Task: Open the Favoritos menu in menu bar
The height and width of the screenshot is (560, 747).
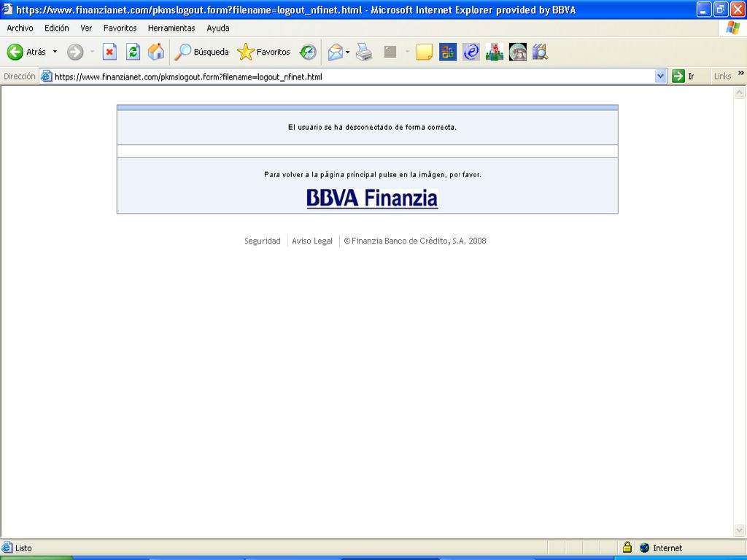Action: click(x=120, y=28)
